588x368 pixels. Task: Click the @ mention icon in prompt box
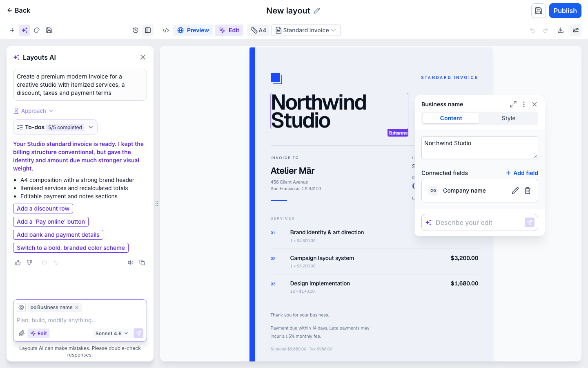tap(21, 307)
